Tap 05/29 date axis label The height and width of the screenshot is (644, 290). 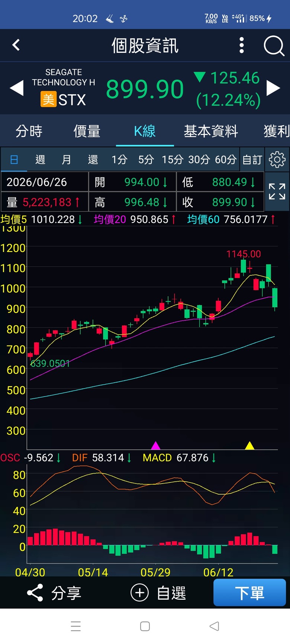pos(155,572)
